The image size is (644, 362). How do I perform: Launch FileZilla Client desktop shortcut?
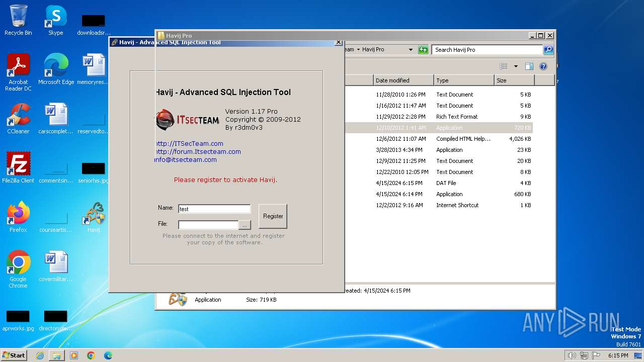[18, 168]
